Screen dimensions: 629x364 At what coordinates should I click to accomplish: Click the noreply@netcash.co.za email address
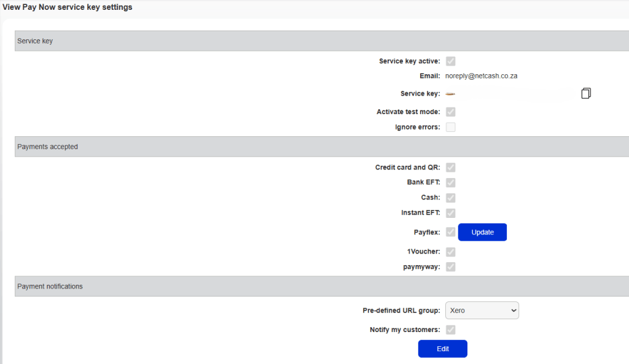pos(482,76)
